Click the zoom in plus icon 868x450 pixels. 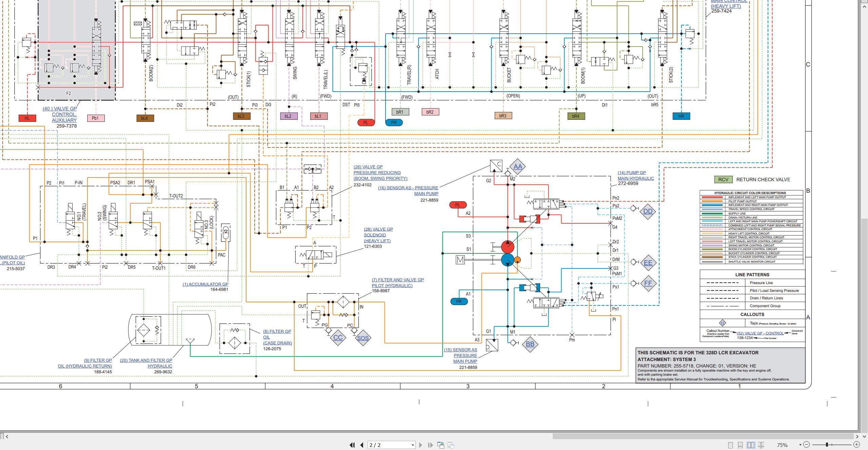[x=856, y=445]
